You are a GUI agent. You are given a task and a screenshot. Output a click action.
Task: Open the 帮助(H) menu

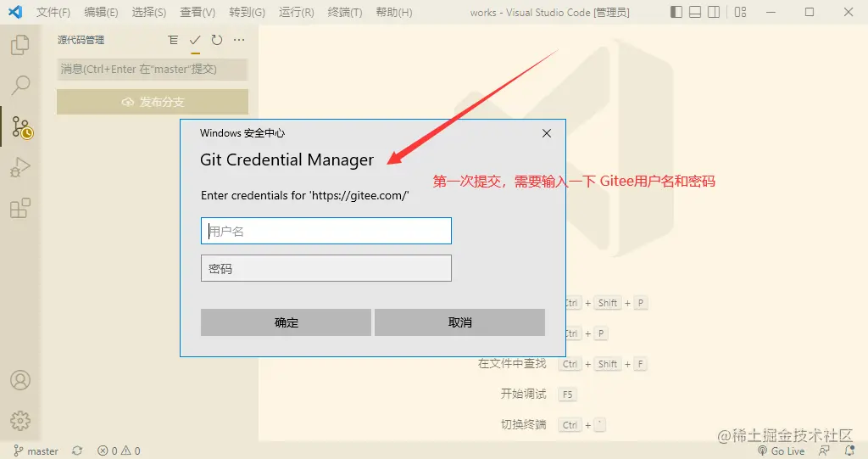(393, 12)
